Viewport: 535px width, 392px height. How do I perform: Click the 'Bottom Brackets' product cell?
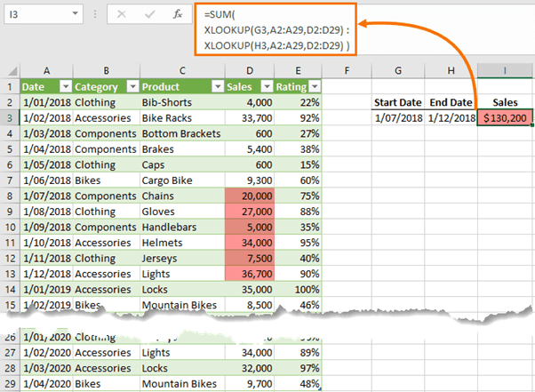pyautogui.click(x=182, y=133)
